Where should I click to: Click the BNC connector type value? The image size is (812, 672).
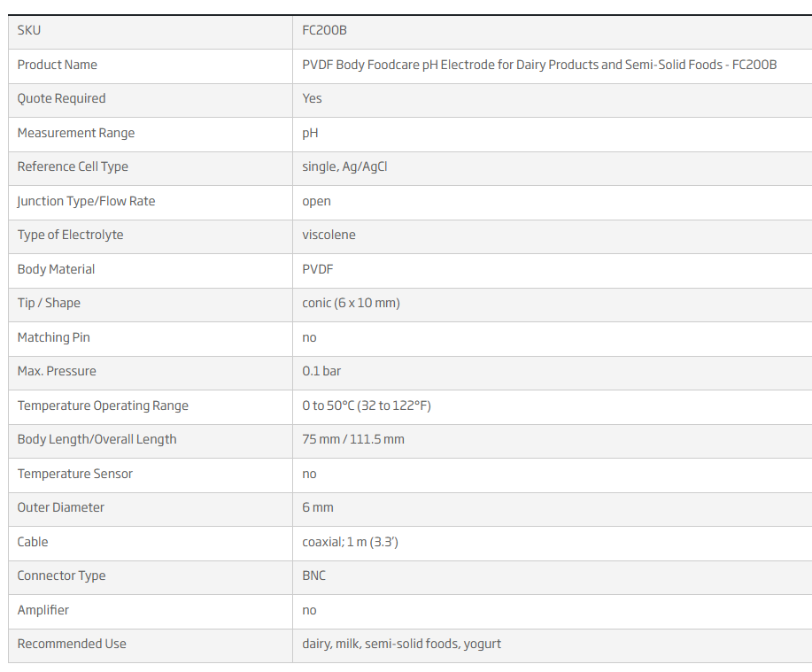click(313, 575)
